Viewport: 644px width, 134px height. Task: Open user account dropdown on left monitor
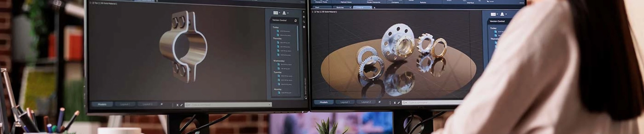(x=285, y=13)
